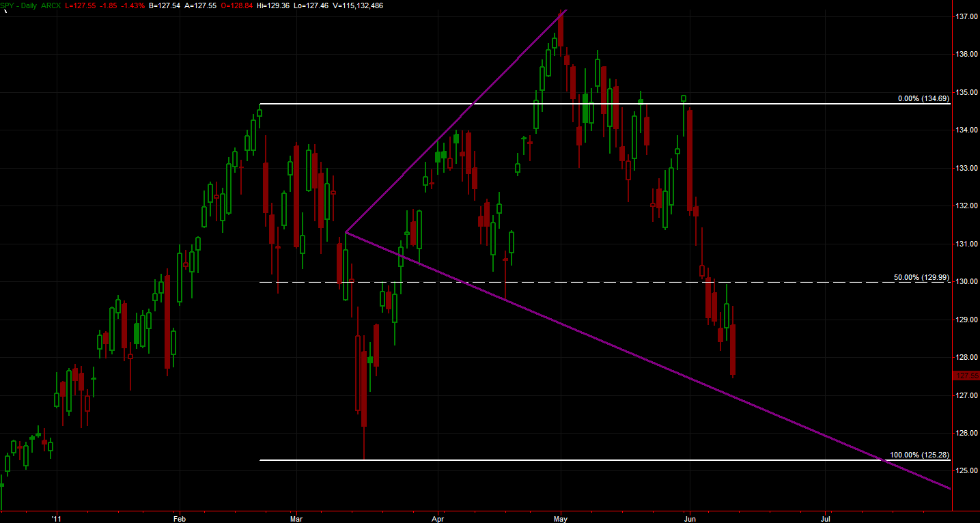980x523 pixels.
Task: Select the bid B=127.54 readout
Action: coord(165,5)
